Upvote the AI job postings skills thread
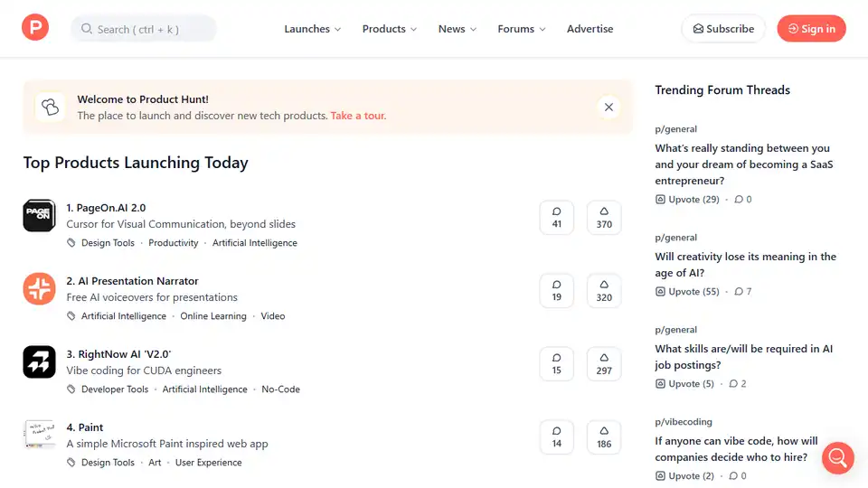Viewport: 868px width, 488px height. (x=684, y=384)
